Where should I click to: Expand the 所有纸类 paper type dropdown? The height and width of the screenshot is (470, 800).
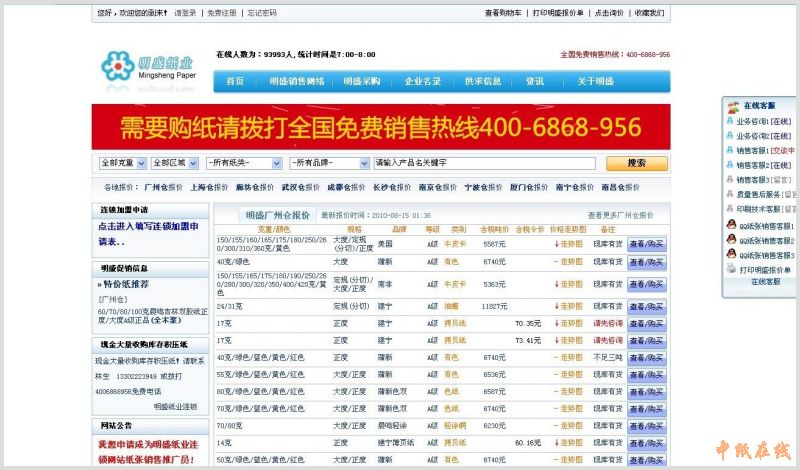tap(243, 162)
